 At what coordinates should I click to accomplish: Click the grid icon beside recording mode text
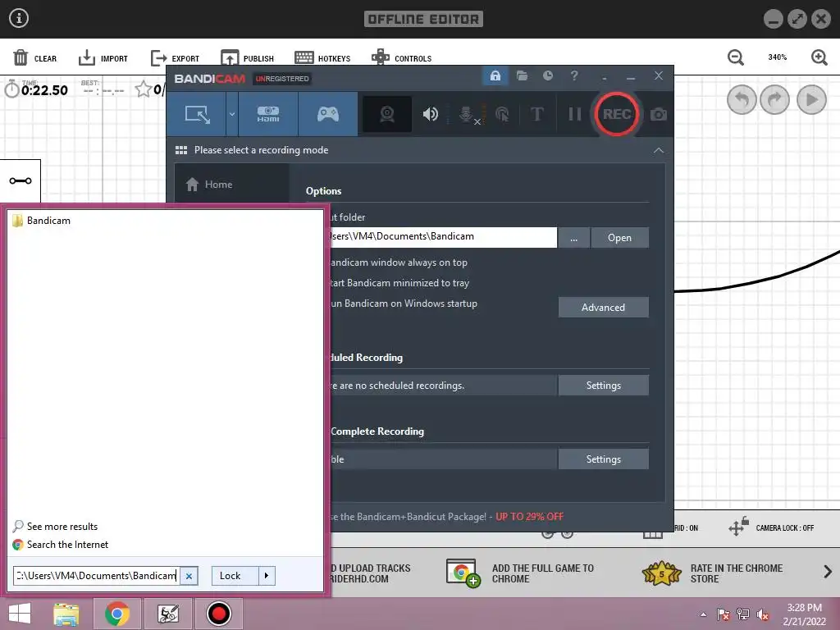pos(181,150)
